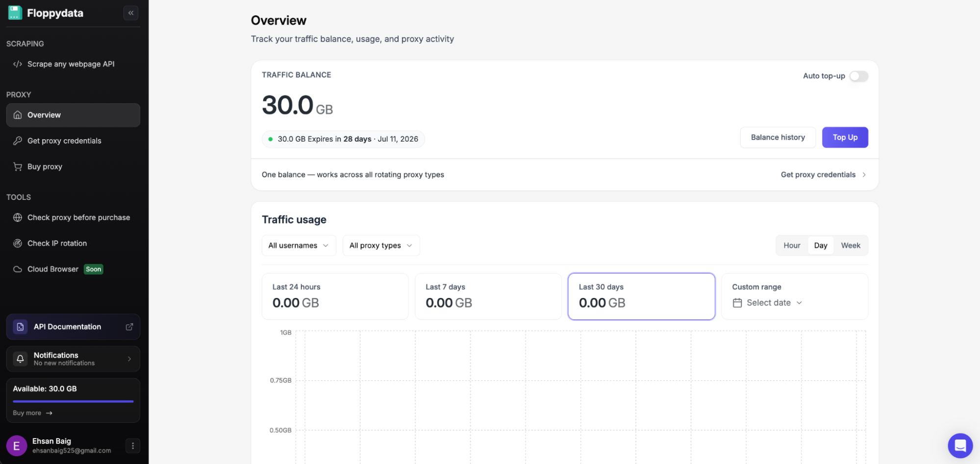The height and width of the screenshot is (464, 980).
Task: Click the globe icon beside Check proxy before purchase
Action: click(18, 218)
